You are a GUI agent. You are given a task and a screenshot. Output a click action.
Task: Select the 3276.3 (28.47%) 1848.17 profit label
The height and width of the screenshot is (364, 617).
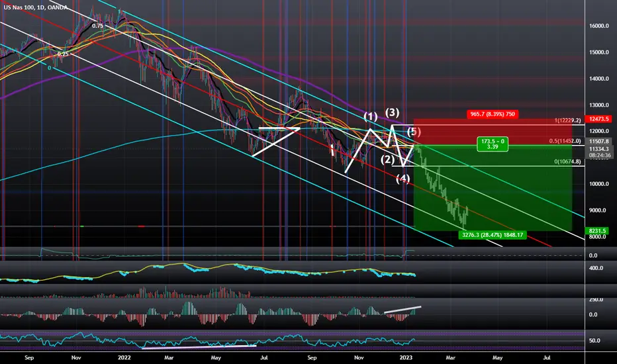pos(493,235)
